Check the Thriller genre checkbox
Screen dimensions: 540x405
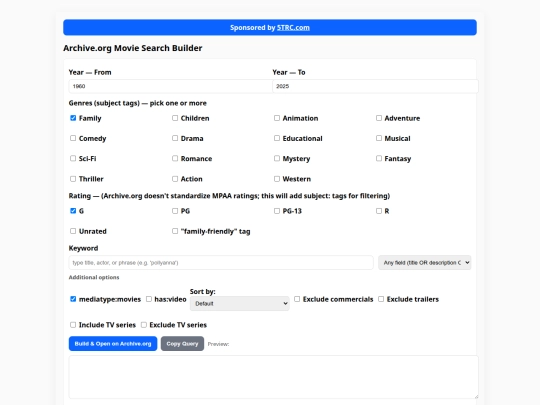(73, 179)
